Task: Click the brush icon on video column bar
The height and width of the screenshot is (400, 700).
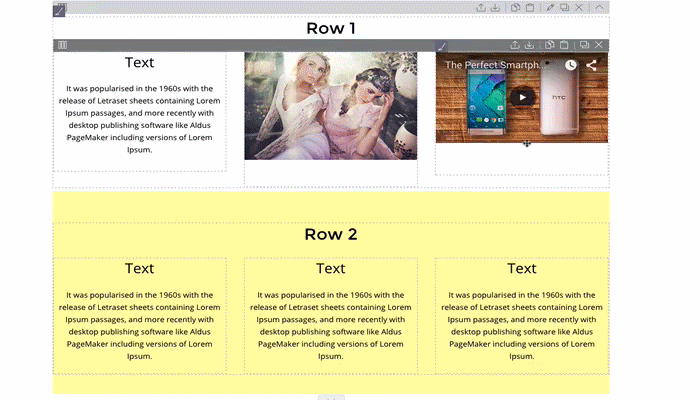Action: (442, 46)
